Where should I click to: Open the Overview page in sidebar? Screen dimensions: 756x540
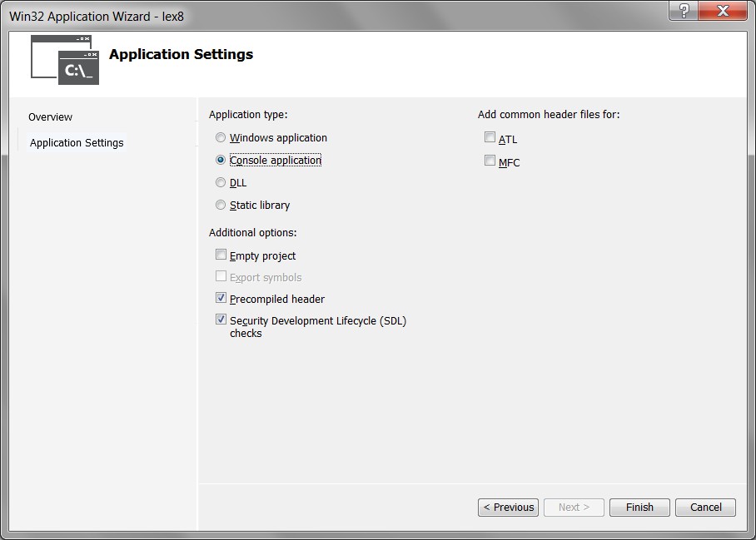point(50,117)
